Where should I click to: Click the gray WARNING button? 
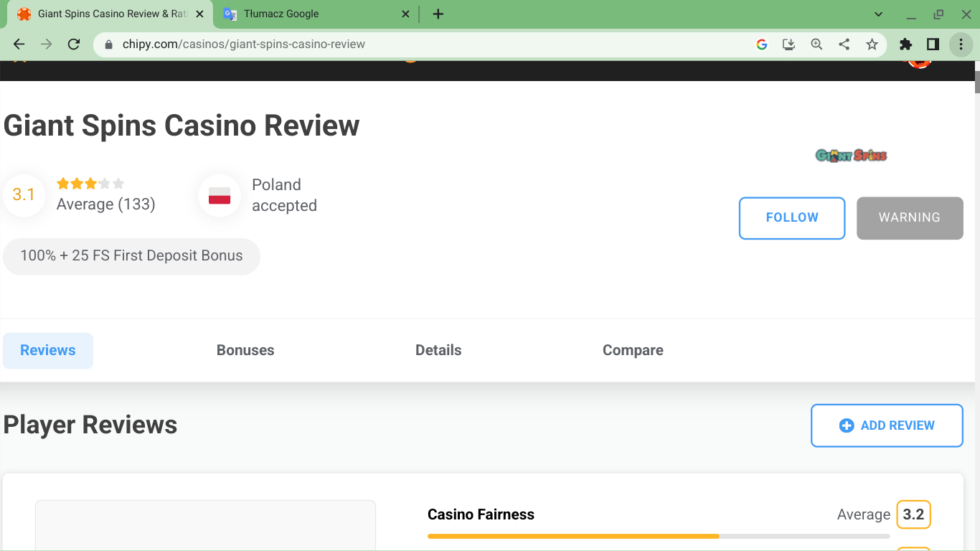point(910,218)
